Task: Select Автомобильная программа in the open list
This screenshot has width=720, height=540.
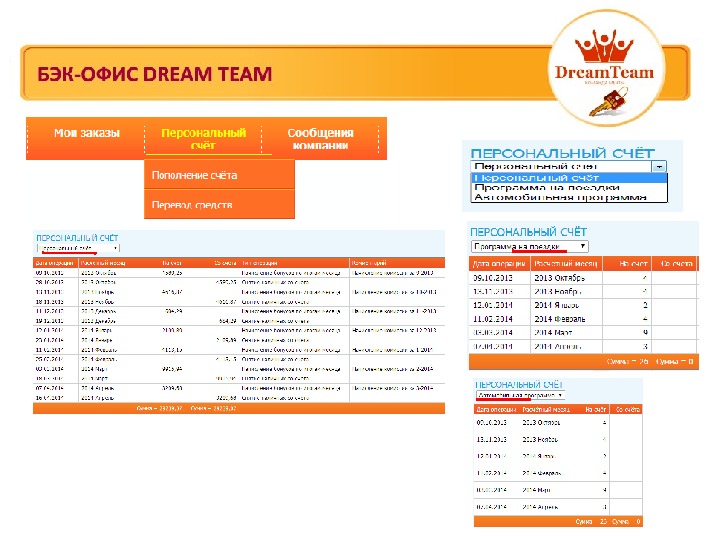Action: 568,197
